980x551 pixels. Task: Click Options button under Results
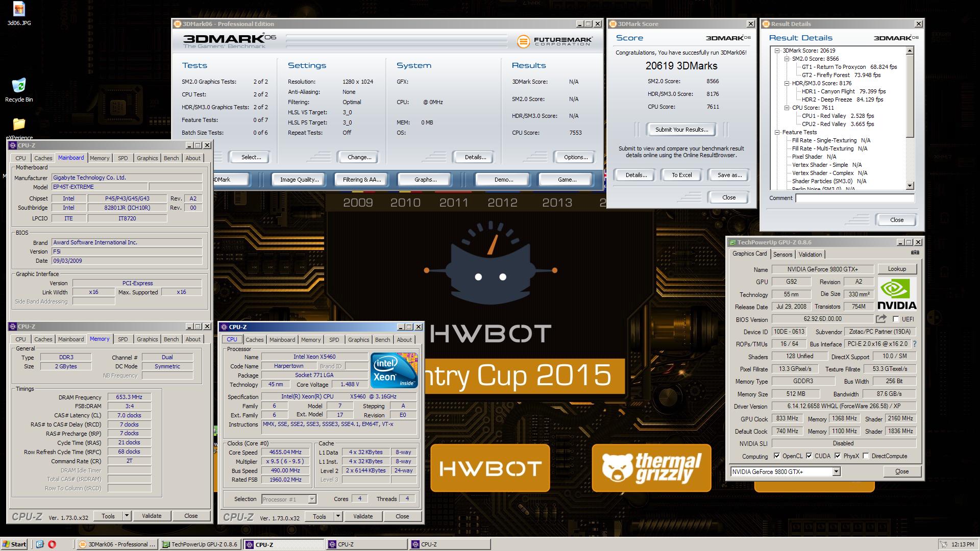coord(576,157)
